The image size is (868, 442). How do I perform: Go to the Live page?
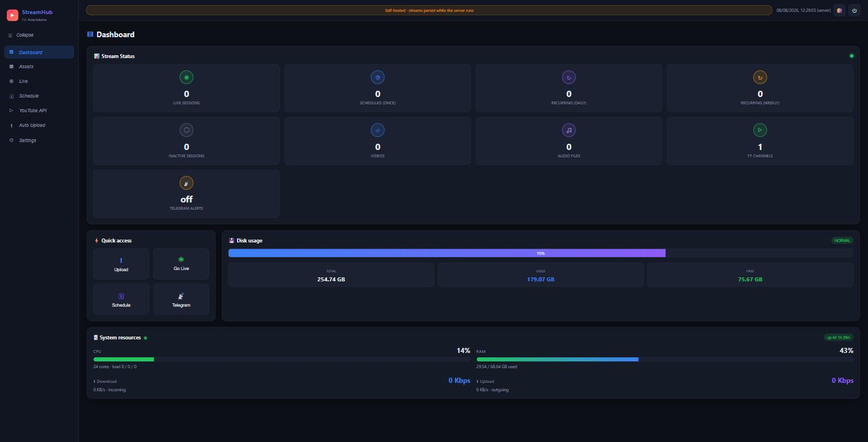coord(39,81)
